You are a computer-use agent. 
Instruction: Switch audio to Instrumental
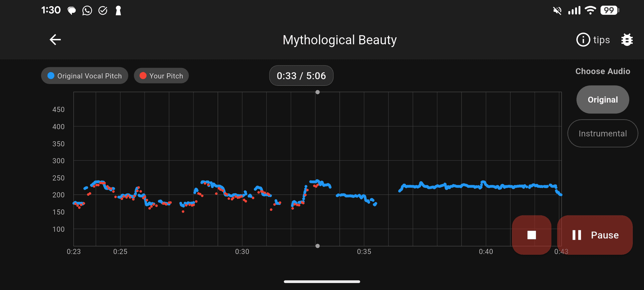pyautogui.click(x=602, y=134)
